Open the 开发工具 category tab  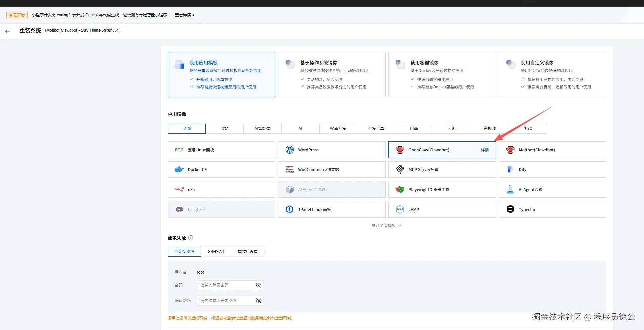pos(376,129)
